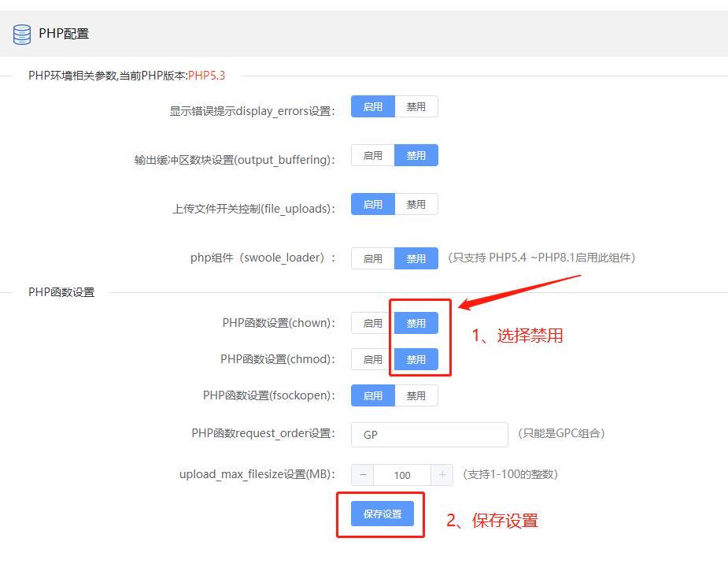This screenshot has width=728, height=564.
Task: Enable the fsockopen function
Action: coord(372,395)
